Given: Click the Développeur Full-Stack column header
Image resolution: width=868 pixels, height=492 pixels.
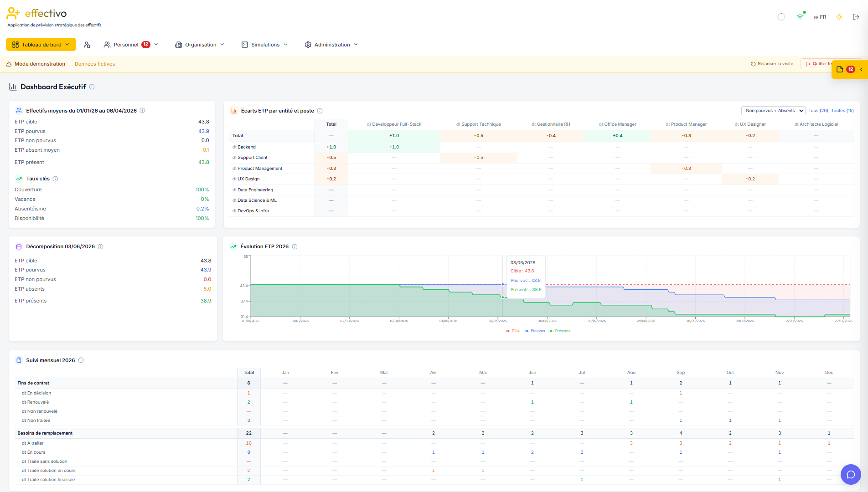Looking at the screenshot, I should [394, 124].
